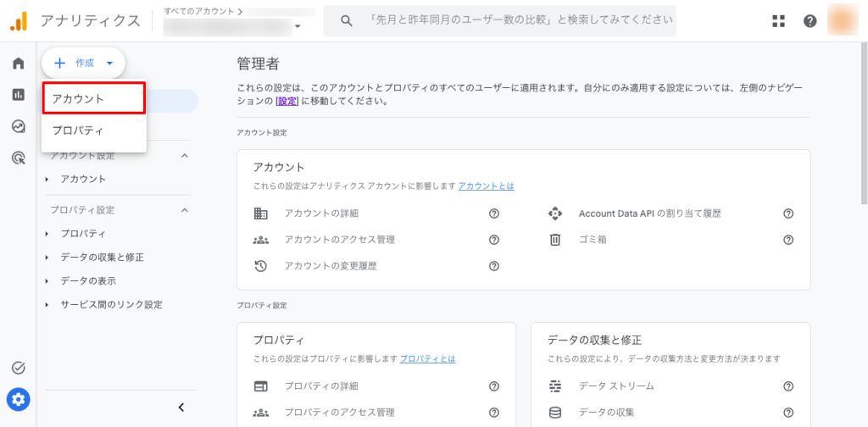The image size is (868, 427).
Task: Expand データの収集と修正 tree item
Action: pyautogui.click(x=102, y=258)
